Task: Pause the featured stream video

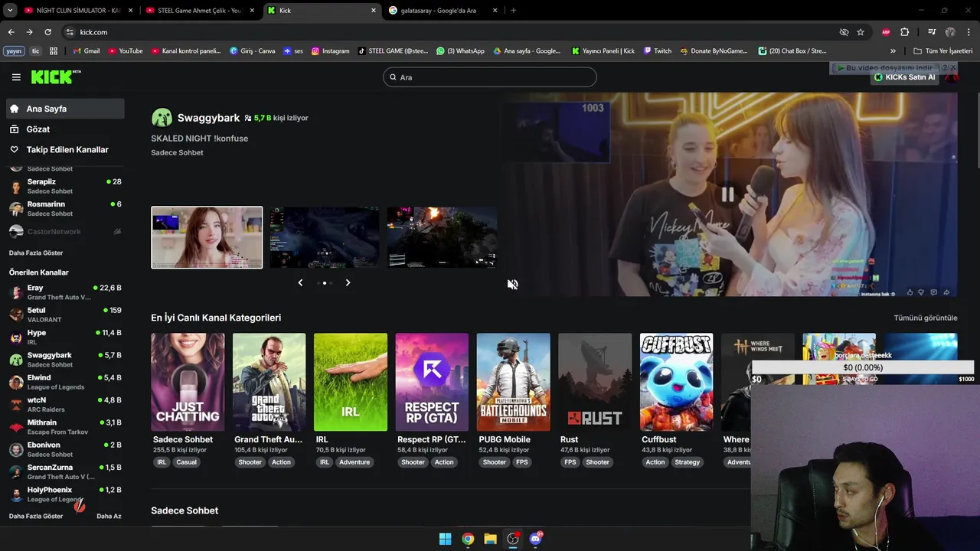Action: pos(727,194)
